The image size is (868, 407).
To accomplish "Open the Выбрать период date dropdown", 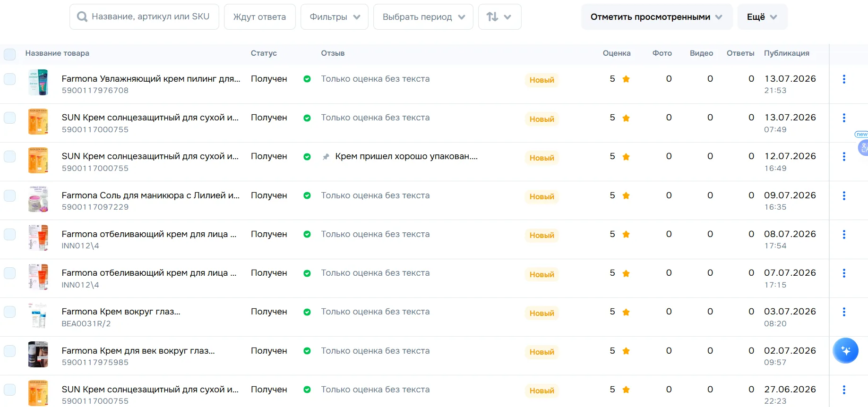I will (x=423, y=17).
